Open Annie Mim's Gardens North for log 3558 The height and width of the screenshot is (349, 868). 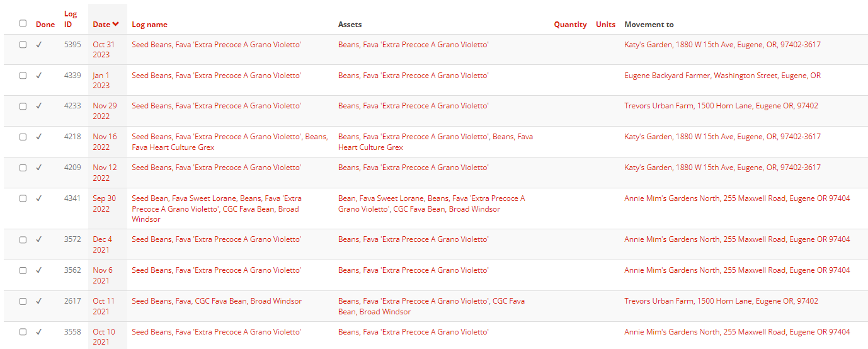737,332
